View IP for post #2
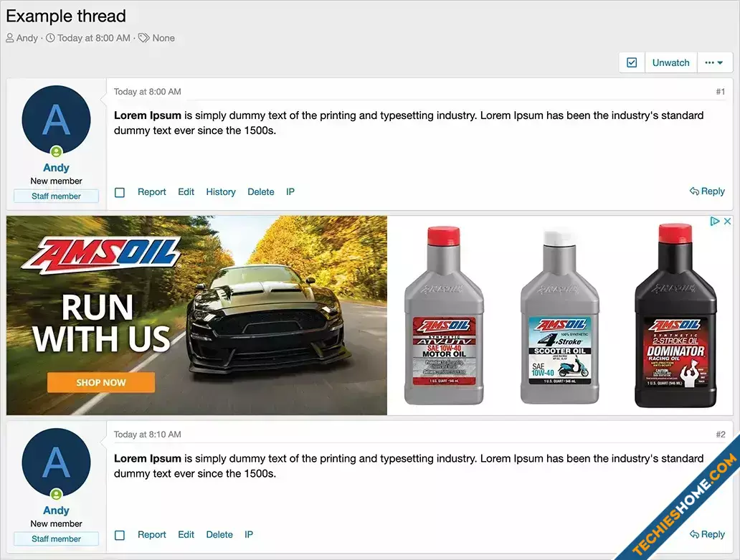Image resolution: width=740 pixels, height=560 pixels. coord(249,534)
